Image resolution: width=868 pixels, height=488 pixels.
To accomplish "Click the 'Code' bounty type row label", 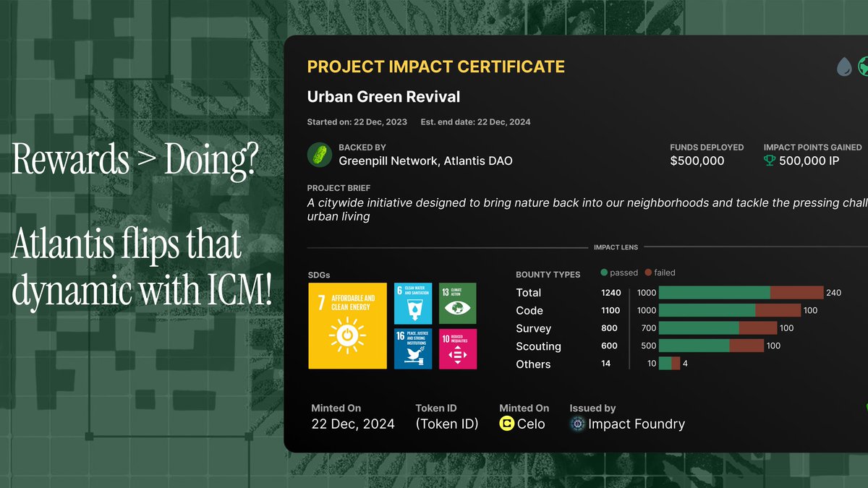I will coord(529,310).
